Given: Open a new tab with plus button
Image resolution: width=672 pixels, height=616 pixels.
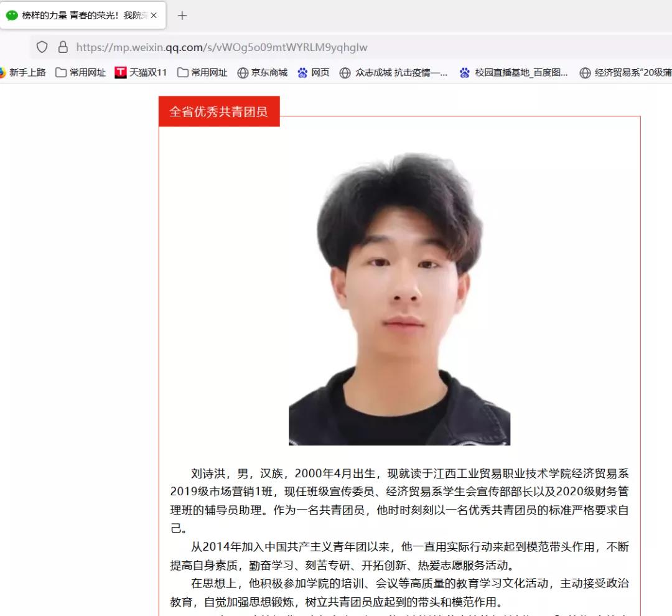Looking at the screenshot, I should pos(182,16).
